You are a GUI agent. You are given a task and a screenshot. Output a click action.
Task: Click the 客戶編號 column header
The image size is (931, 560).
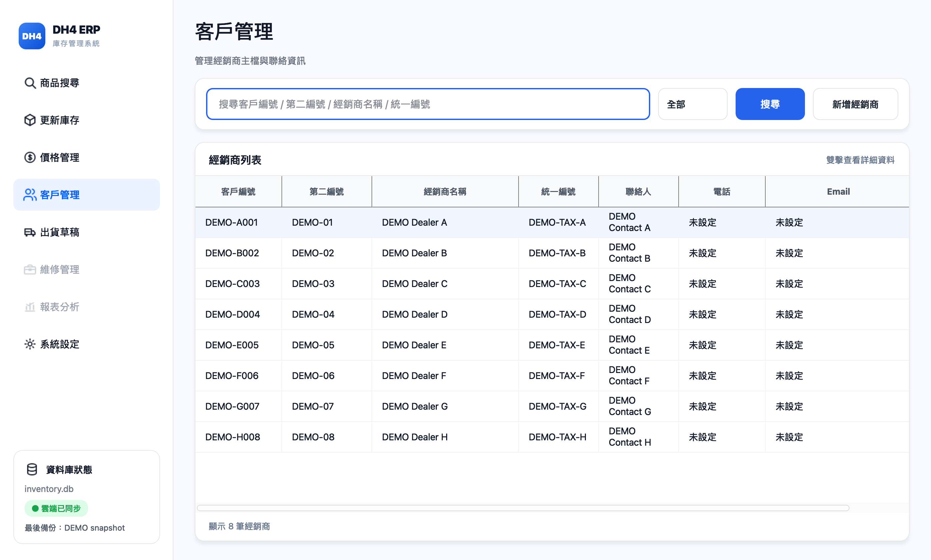238,192
